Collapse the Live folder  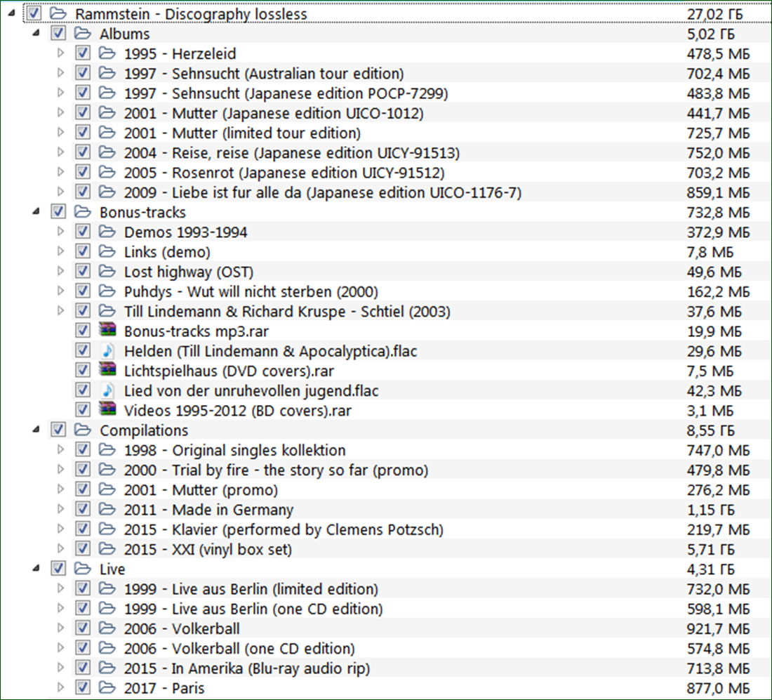36,569
